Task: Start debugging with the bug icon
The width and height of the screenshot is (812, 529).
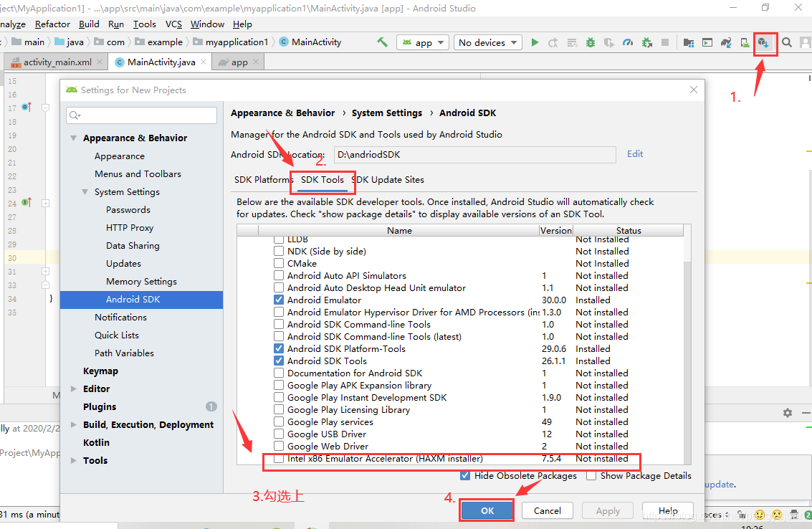Action: pyautogui.click(x=591, y=42)
